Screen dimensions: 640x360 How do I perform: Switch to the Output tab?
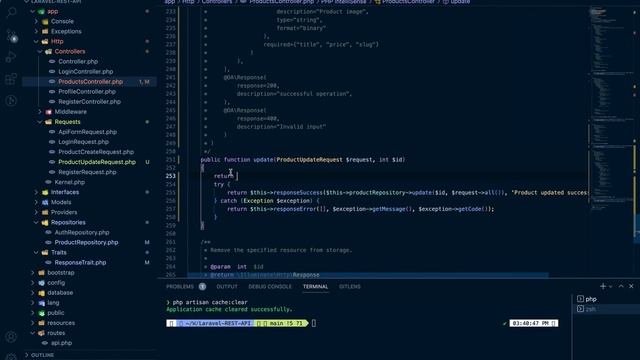click(x=227, y=287)
